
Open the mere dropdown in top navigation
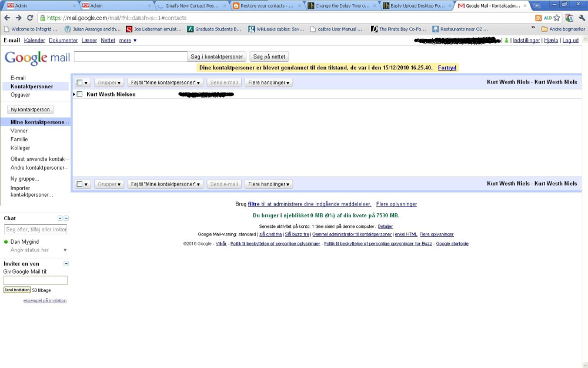point(128,40)
